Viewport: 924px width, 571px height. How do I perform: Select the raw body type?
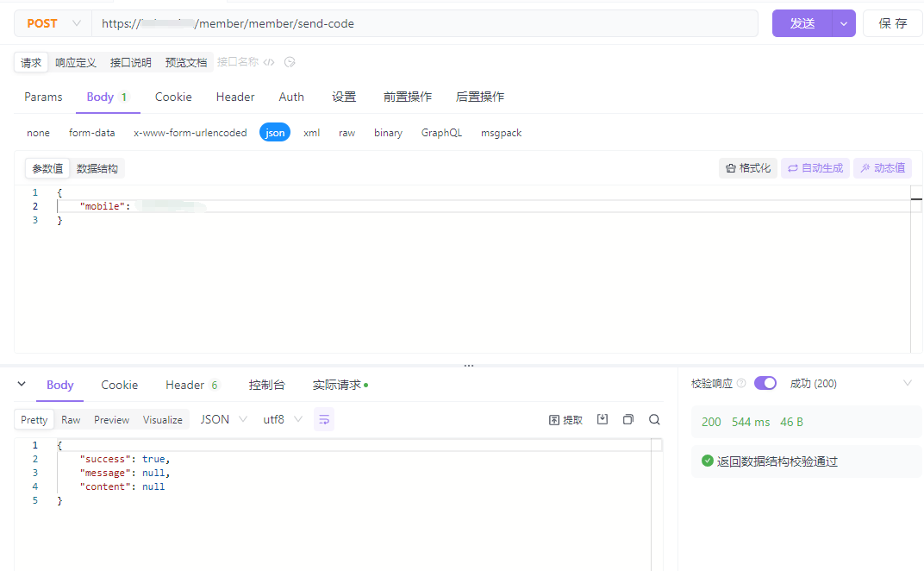click(x=347, y=133)
